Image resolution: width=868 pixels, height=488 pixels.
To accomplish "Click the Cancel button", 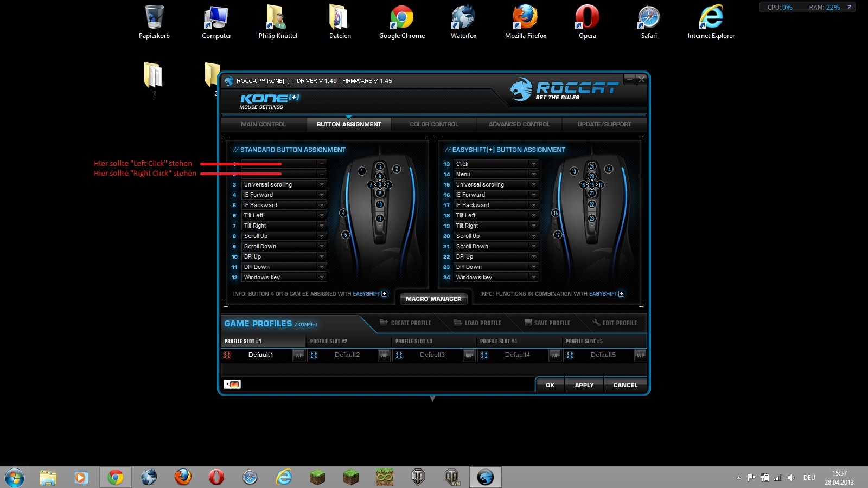I will (626, 385).
